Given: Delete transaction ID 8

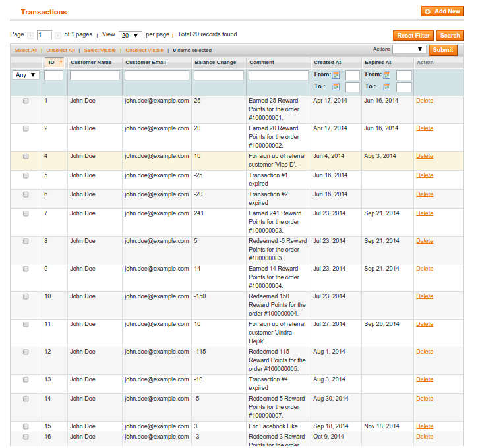Looking at the screenshot, I should pyautogui.click(x=425, y=241).
